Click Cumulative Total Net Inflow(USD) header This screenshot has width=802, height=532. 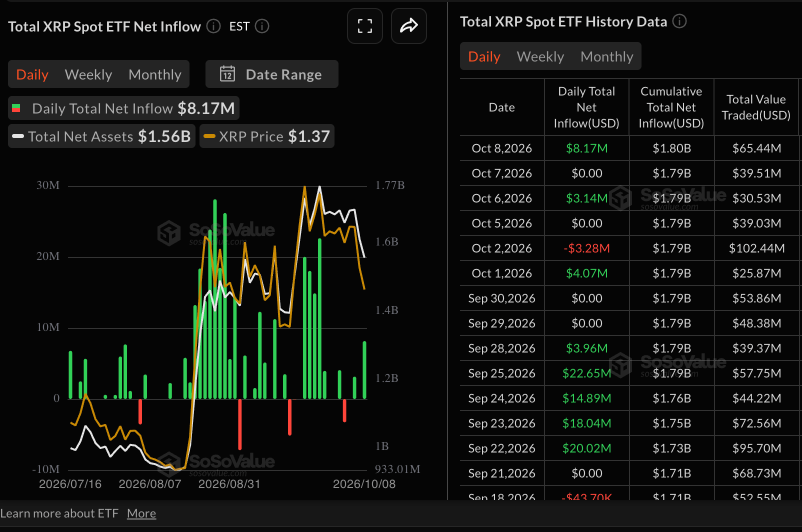[671, 107]
